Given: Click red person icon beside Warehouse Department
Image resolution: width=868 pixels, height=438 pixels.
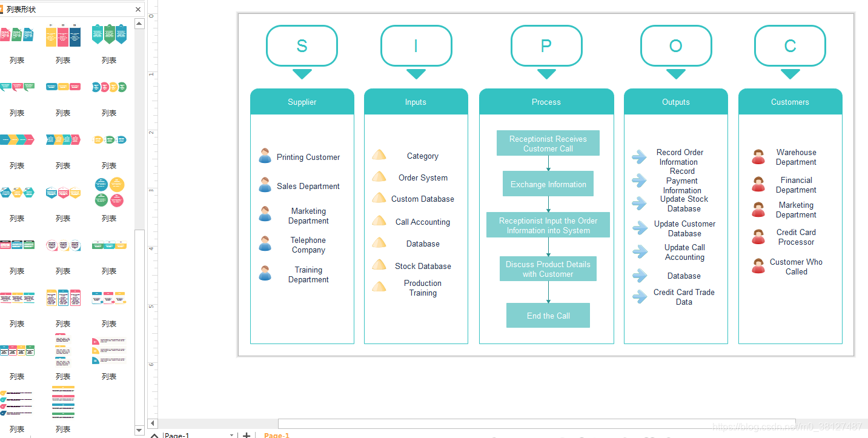Looking at the screenshot, I should click(x=758, y=157).
